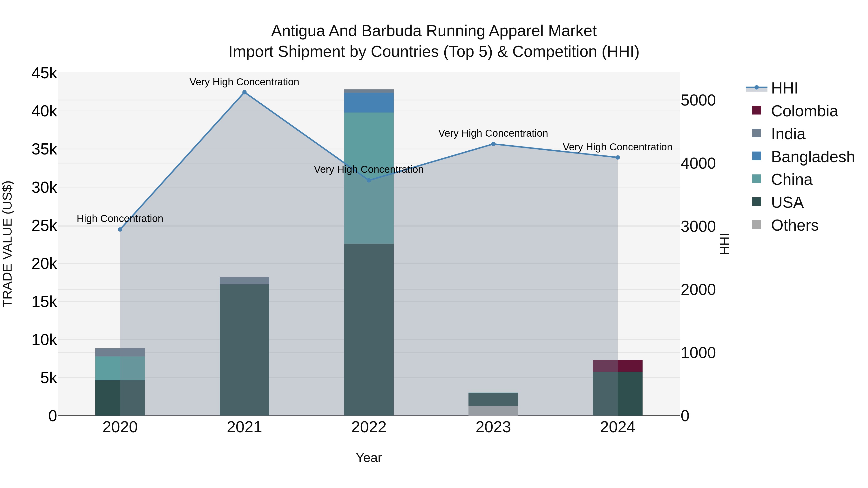Click the 2022 'Very High Concentration' annotation
Viewport: 868px width, 488px height.
(x=369, y=169)
